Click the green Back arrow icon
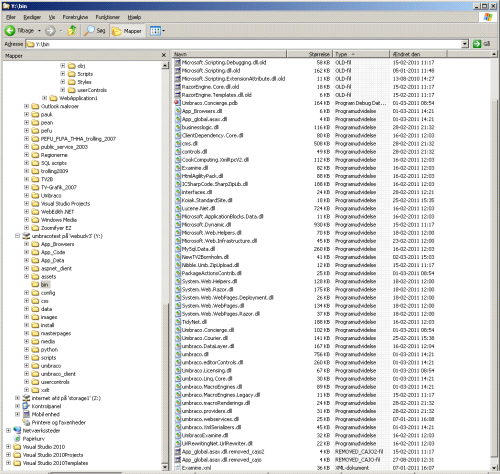The image size is (500, 474). click(10, 31)
